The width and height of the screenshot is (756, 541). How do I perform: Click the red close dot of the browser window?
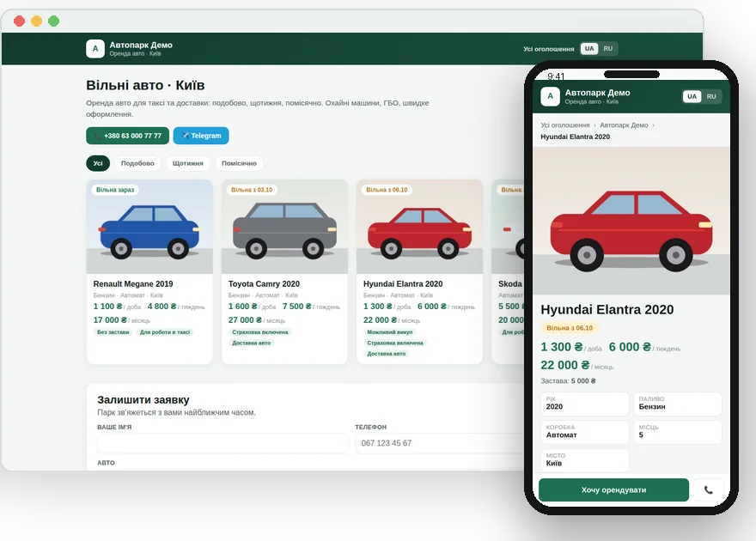(19, 21)
